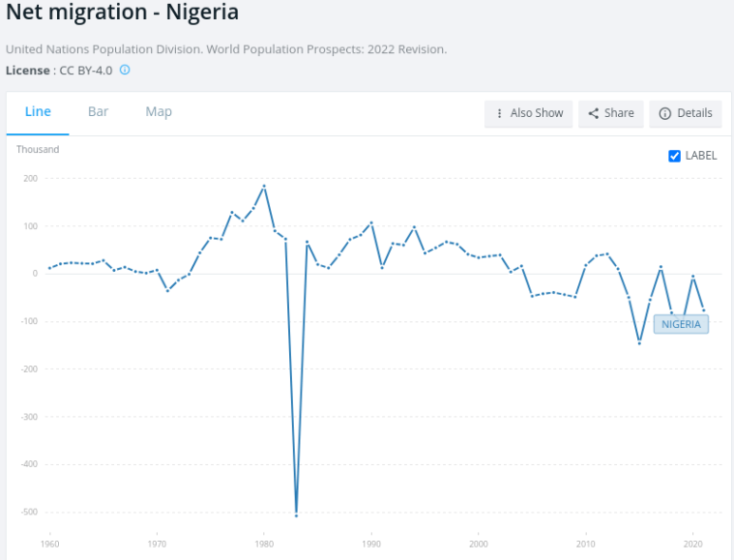Switch to the Map tab
Viewport: 734px width, 560px height.
[x=159, y=111]
